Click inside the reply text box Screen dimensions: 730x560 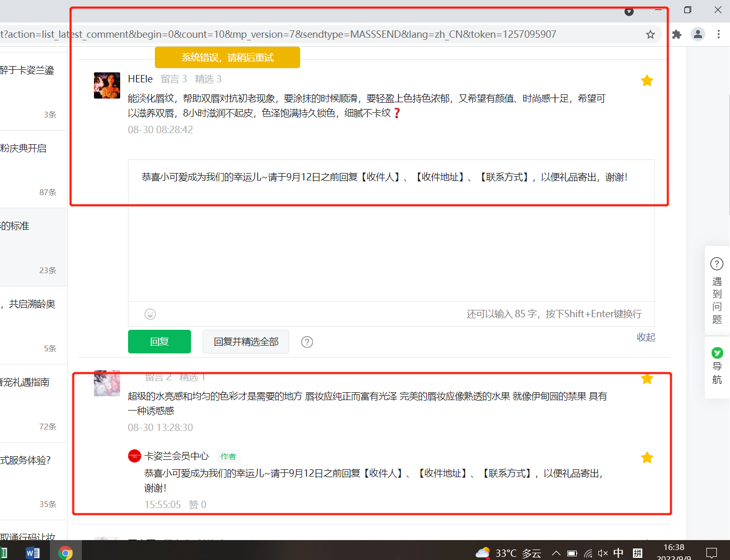tap(392, 231)
